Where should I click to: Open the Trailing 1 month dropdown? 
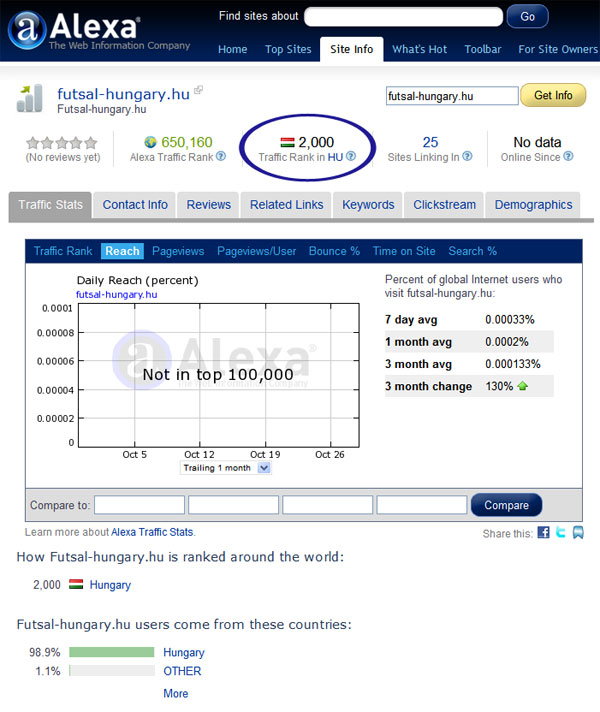click(x=226, y=468)
